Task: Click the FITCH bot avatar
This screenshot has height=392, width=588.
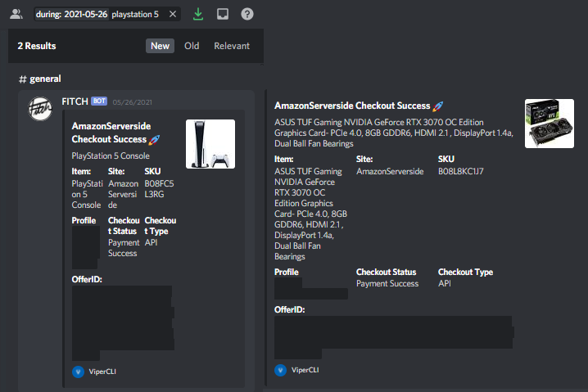Action: click(40, 109)
